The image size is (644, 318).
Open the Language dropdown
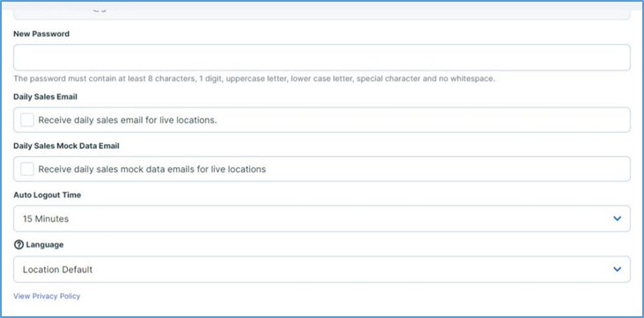[322, 270]
